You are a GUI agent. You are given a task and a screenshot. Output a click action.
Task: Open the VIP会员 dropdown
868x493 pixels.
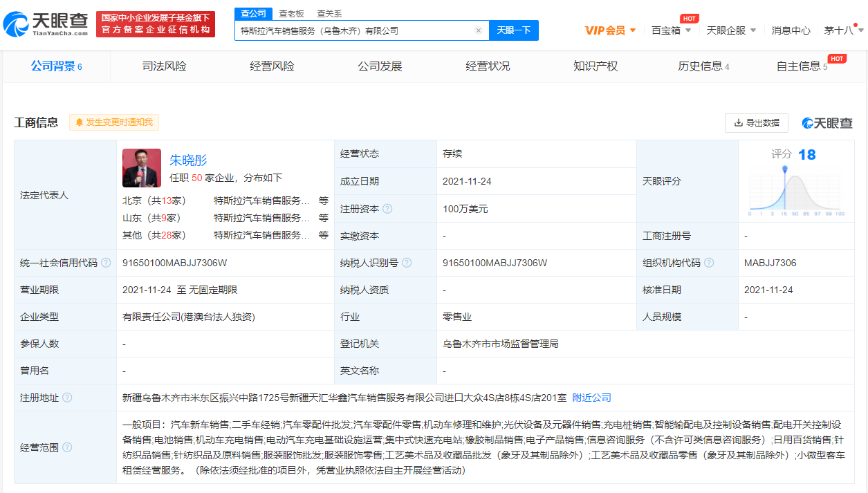[x=611, y=30]
